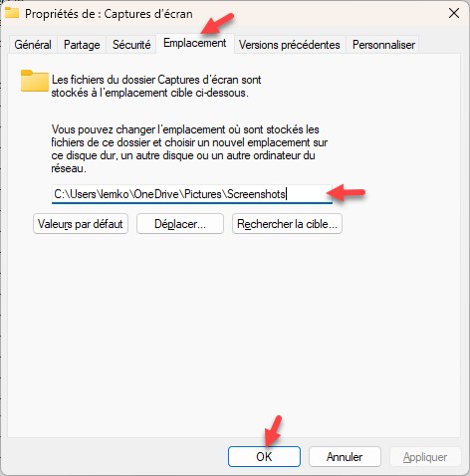This screenshot has height=476, width=470.
Task: Click the dialog title Propriétés de : Captures d'écran
Action: pyautogui.click(x=109, y=14)
